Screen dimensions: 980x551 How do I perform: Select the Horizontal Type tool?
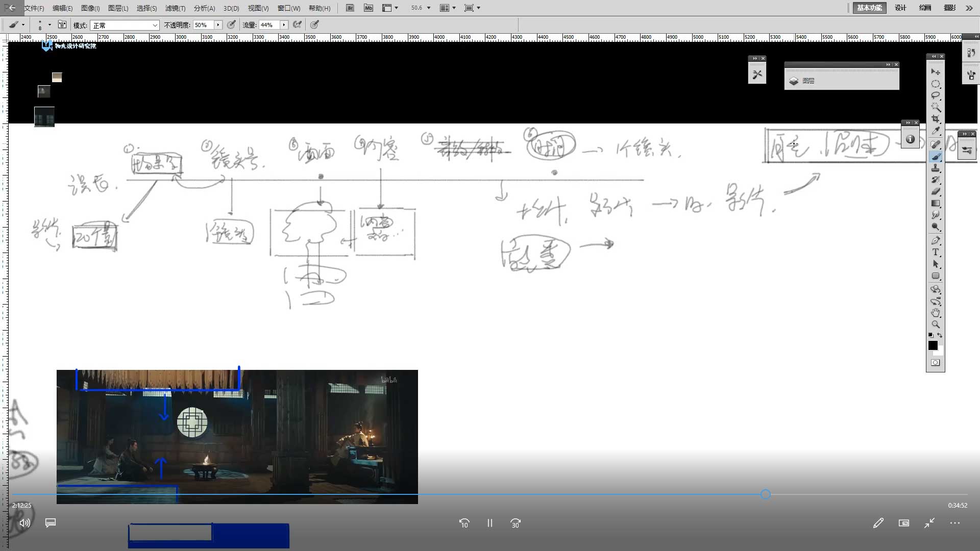click(x=935, y=252)
